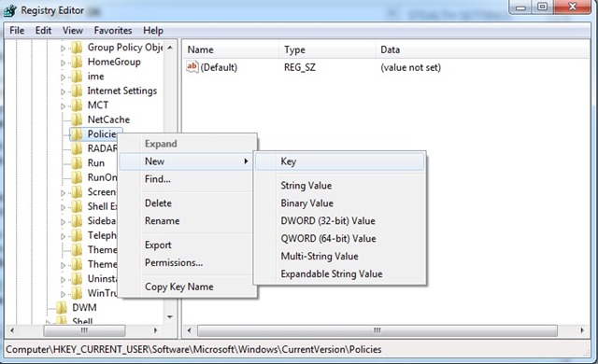Choose Find... in the context menu
The height and width of the screenshot is (364, 598).
click(185, 179)
